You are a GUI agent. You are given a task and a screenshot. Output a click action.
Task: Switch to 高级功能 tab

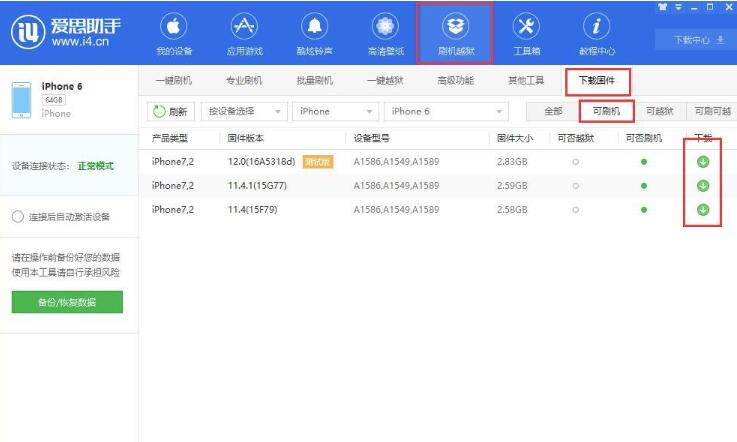point(455,80)
